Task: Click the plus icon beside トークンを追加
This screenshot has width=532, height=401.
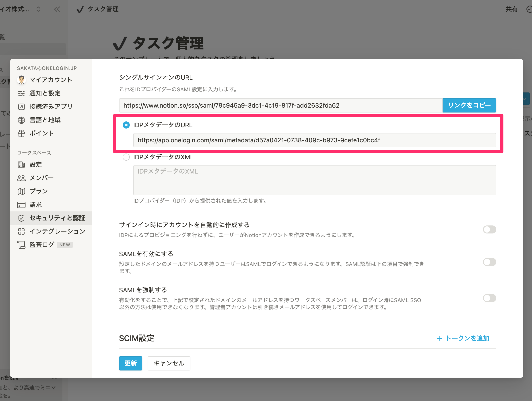Action: click(x=439, y=338)
